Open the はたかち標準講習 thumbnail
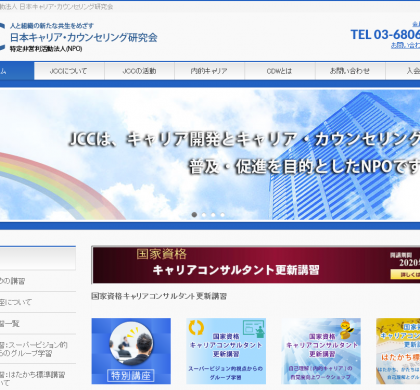 [398, 351]
